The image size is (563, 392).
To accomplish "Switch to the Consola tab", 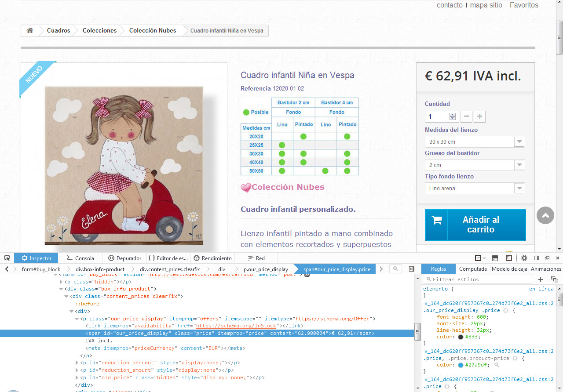I will pyautogui.click(x=80, y=258).
